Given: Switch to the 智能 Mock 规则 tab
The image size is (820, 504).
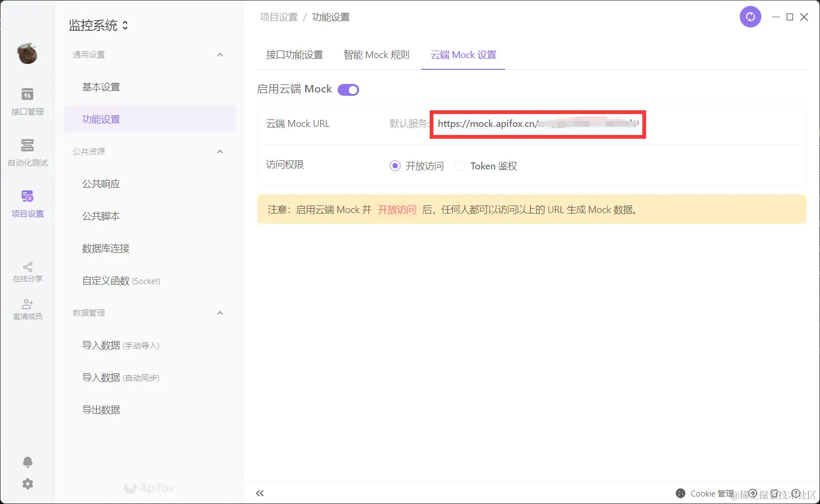Looking at the screenshot, I should 376,55.
